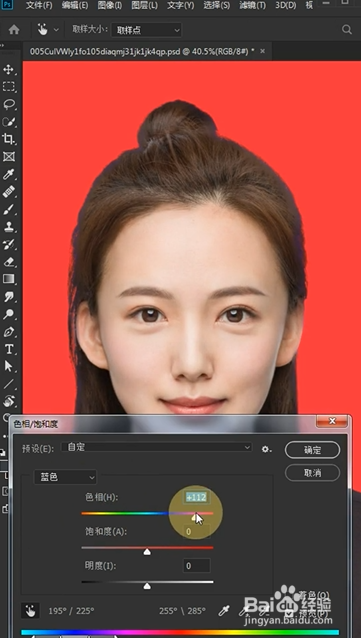Click the search magnifier icon
The image size is (361, 638).
coord(346,29)
